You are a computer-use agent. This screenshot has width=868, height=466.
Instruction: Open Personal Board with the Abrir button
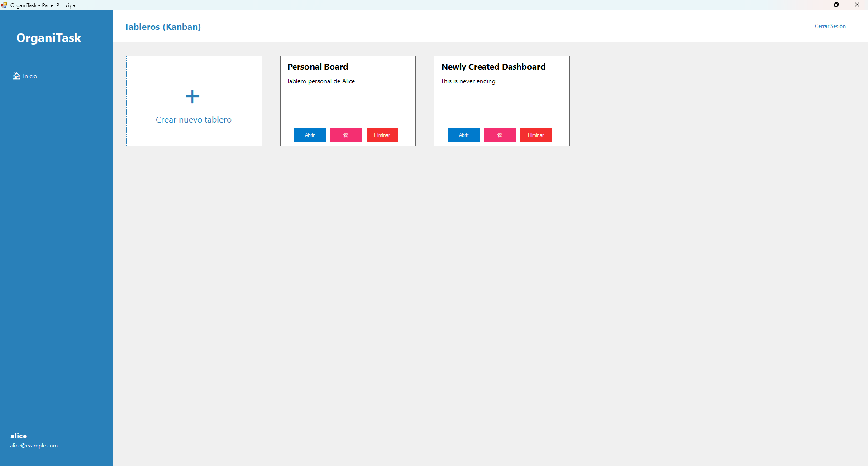click(310, 135)
